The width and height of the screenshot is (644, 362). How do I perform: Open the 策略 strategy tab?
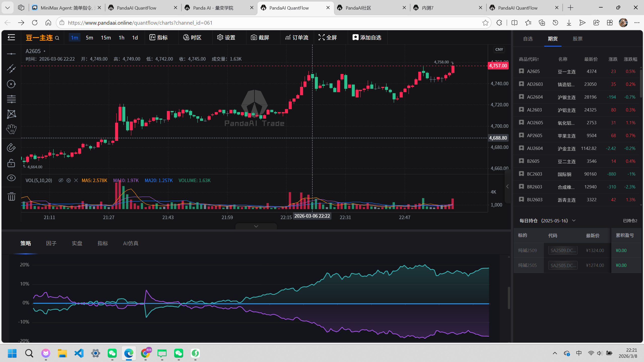[26, 243]
